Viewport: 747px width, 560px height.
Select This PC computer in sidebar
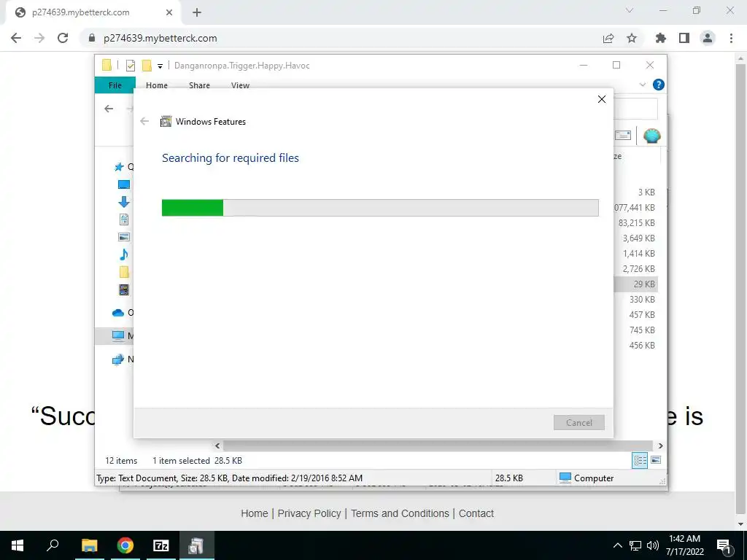[x=118, y=335]
